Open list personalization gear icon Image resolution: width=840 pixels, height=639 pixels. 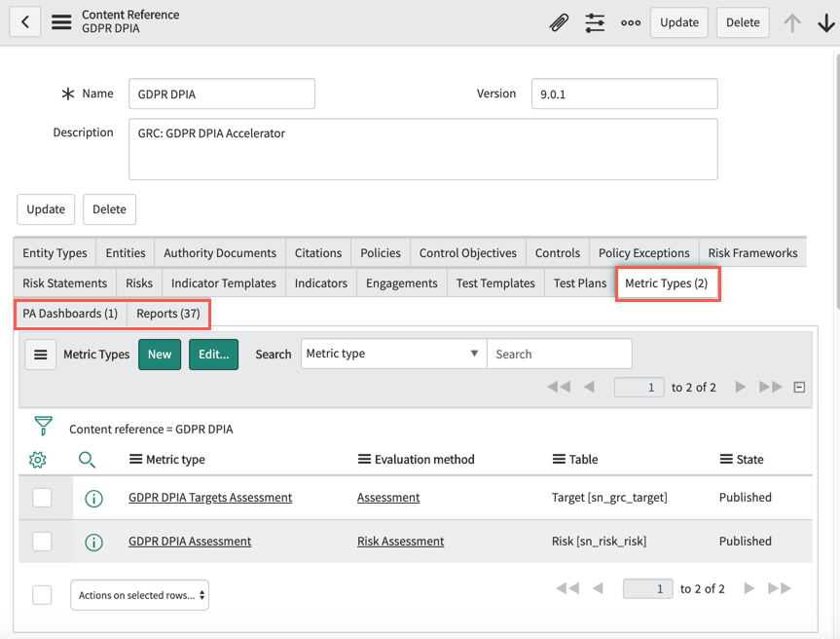coord(38,460)
